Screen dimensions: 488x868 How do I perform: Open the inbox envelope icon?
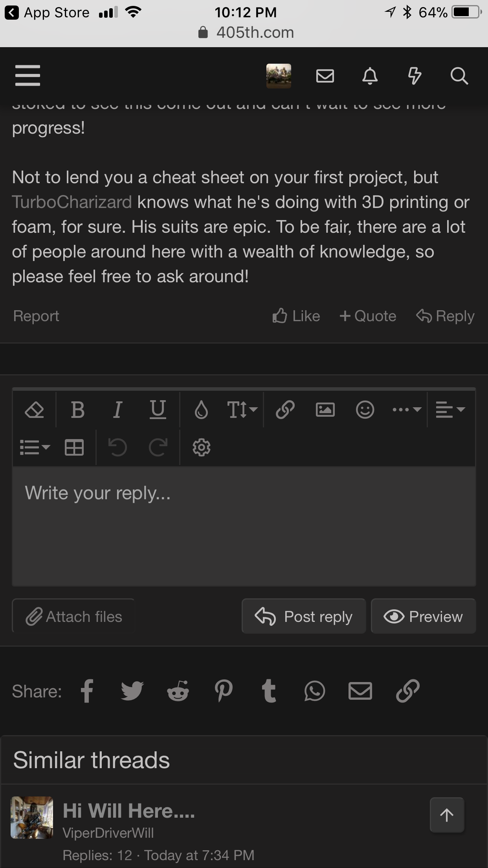click(325, 75)
